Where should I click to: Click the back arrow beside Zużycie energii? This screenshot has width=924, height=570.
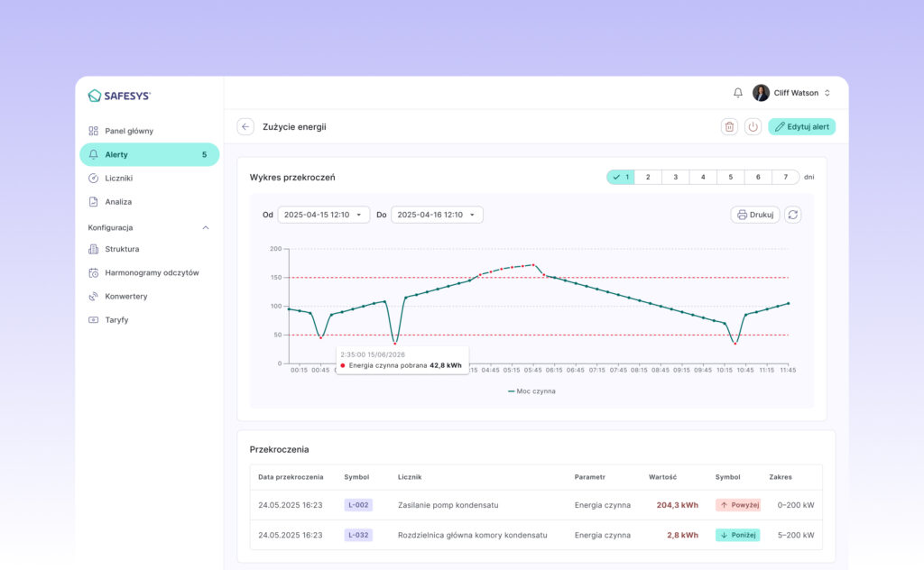pos(245,126)
